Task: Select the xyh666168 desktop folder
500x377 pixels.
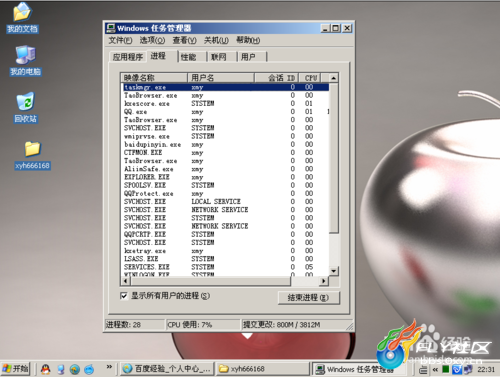Action: [32, 156]
